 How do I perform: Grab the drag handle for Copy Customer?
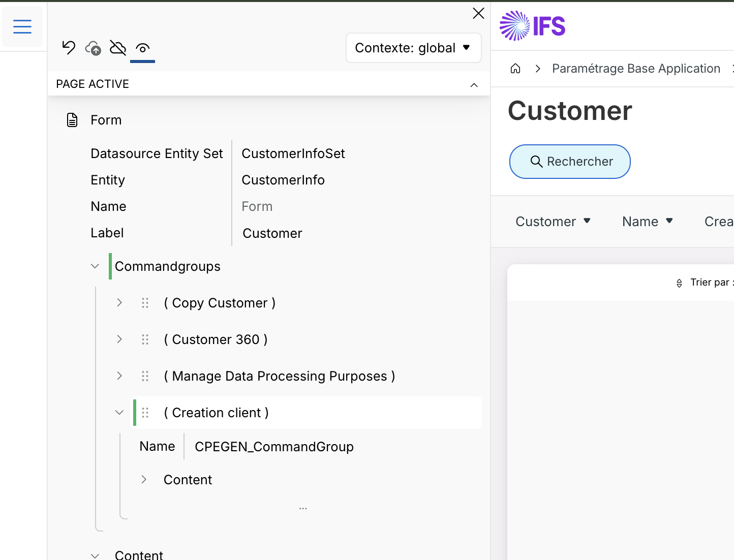click(145, 303)
